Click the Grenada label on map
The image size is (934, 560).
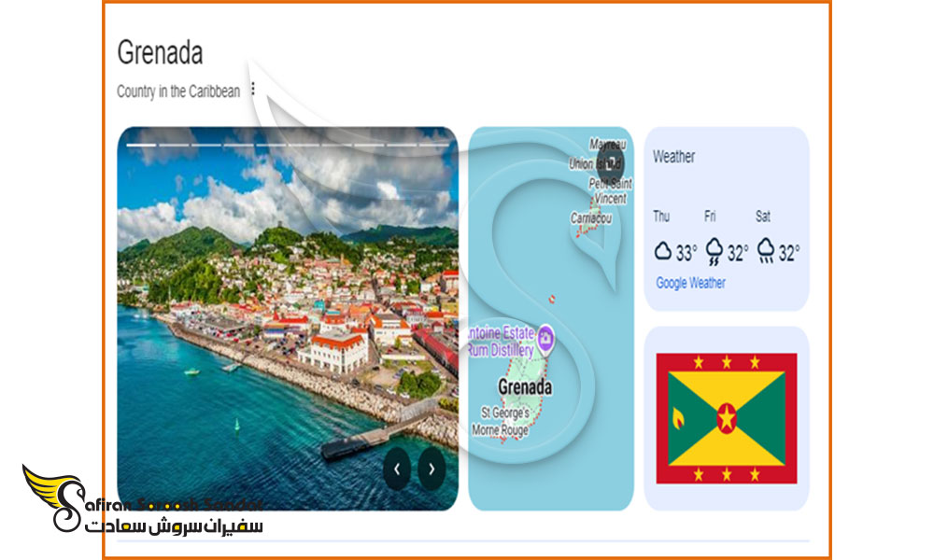tap(525, 387)
